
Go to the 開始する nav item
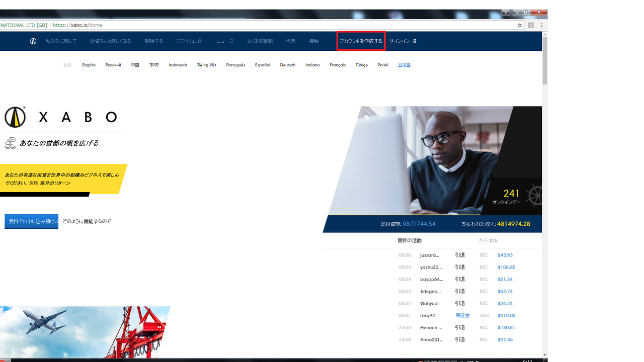point(154,41)
